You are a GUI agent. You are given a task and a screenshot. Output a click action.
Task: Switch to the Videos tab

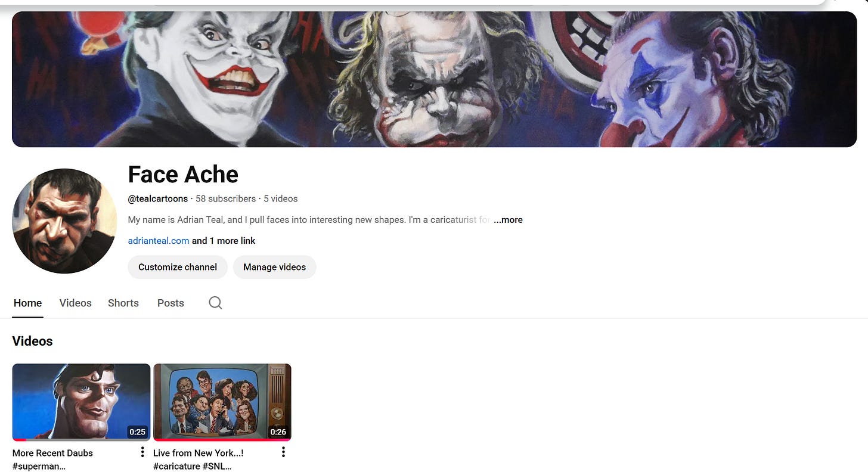76,303
